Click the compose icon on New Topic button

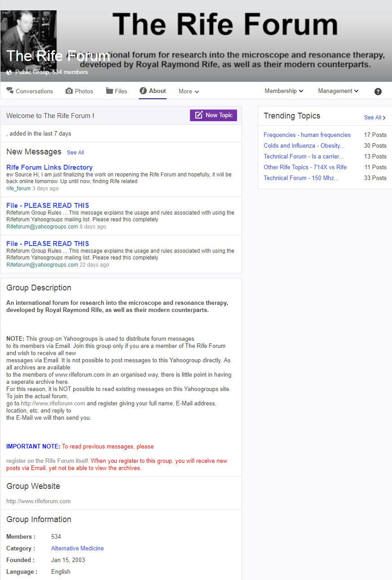[199, 115]
